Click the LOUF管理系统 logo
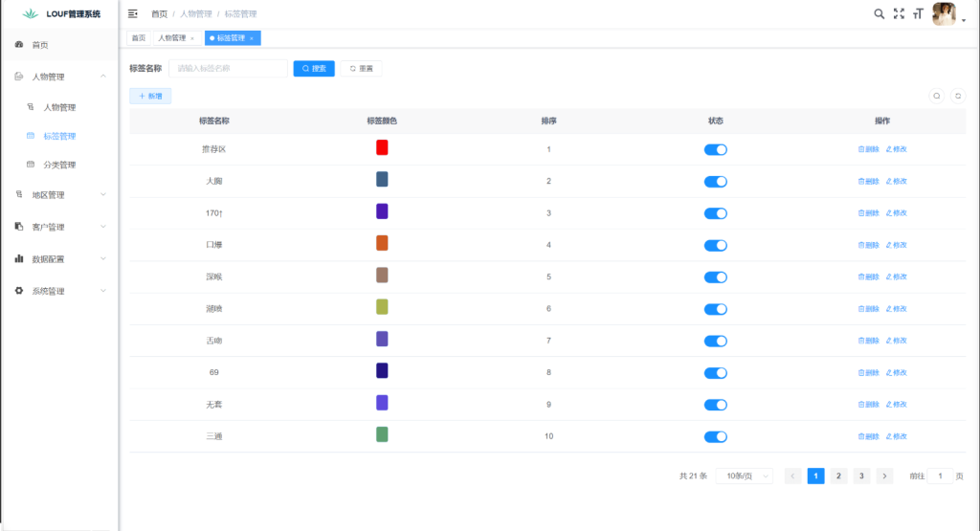The image size is (980, 531). click(61, 13)
